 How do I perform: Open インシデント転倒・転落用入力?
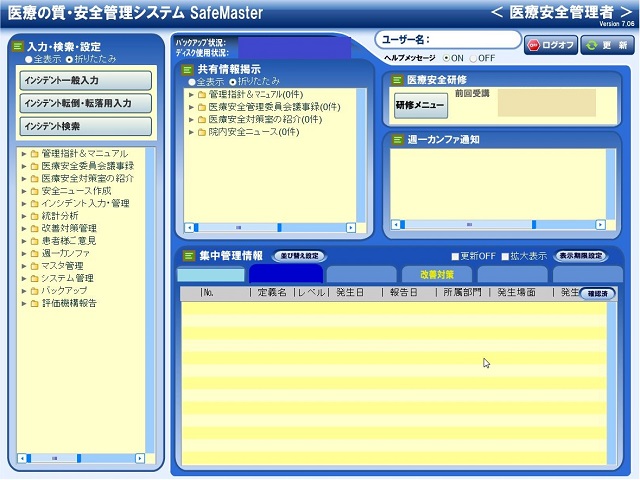(86, 103)
